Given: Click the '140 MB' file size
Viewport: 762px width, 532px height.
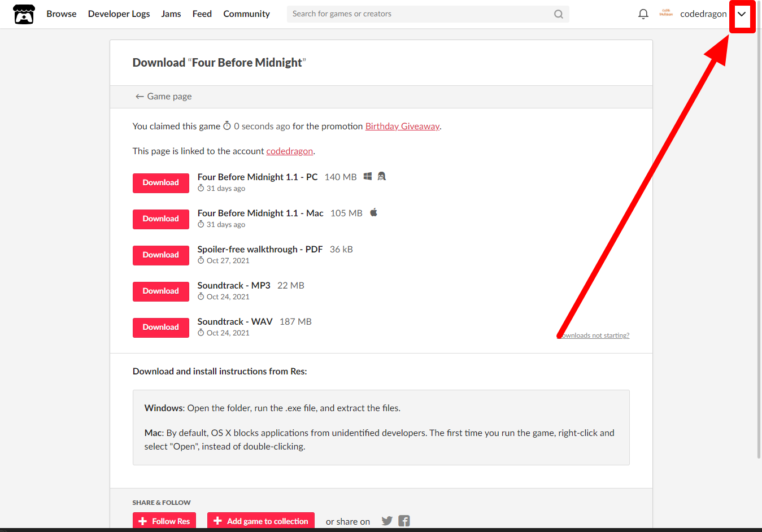Looking at the screenshot, I should (341, 177).
